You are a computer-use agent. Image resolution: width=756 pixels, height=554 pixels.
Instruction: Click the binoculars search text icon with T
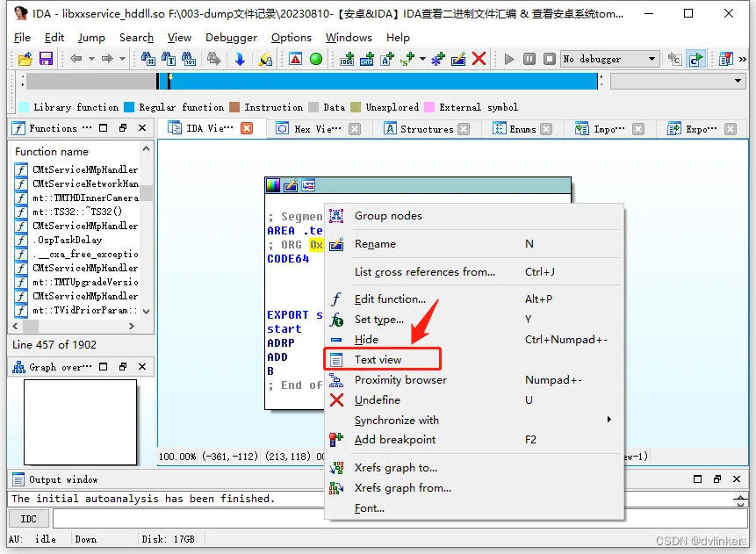169,59
